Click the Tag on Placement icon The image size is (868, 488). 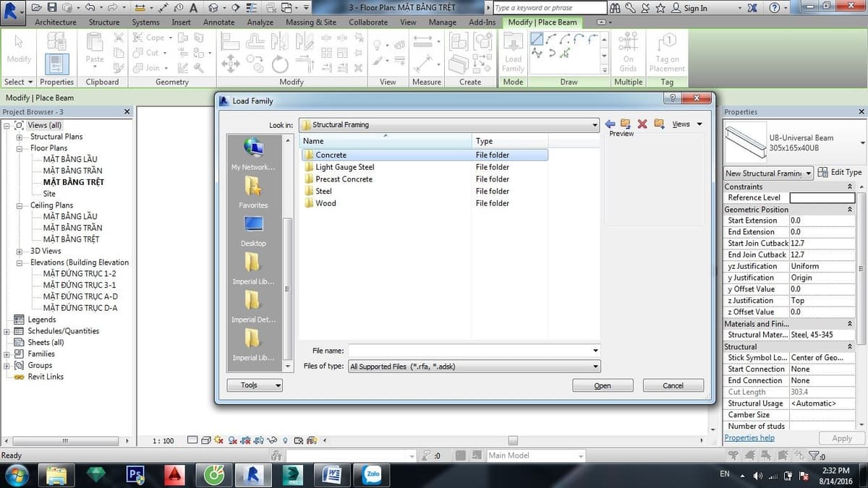pyautogui.click(x=667, y=52)
